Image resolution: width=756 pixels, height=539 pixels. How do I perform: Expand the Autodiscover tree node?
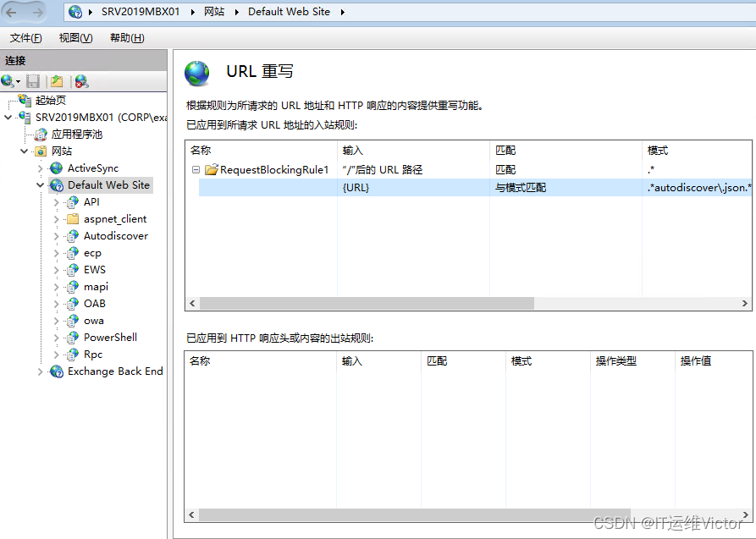click(x=57, y=236)
